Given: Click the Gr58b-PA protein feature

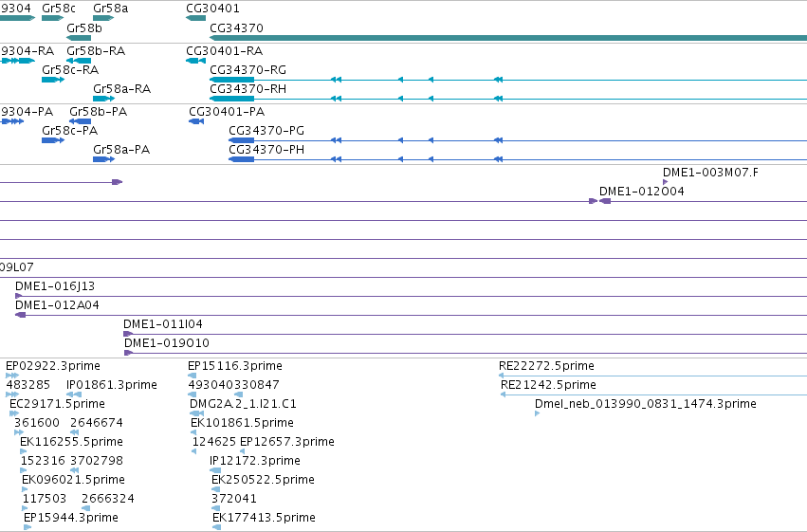Looking at the screenshot, I should 81,121.
